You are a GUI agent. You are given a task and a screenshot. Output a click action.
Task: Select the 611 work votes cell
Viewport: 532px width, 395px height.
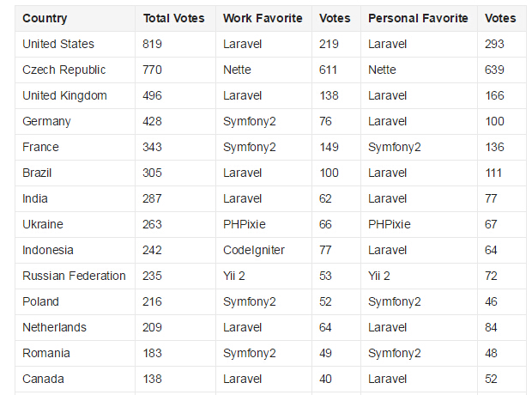point(329,70)
